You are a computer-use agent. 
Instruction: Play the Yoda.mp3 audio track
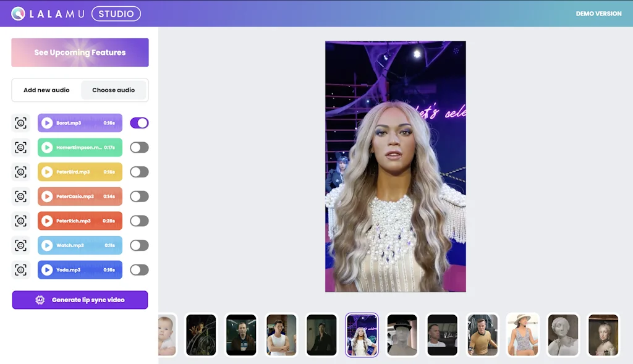tap(47, 270)
